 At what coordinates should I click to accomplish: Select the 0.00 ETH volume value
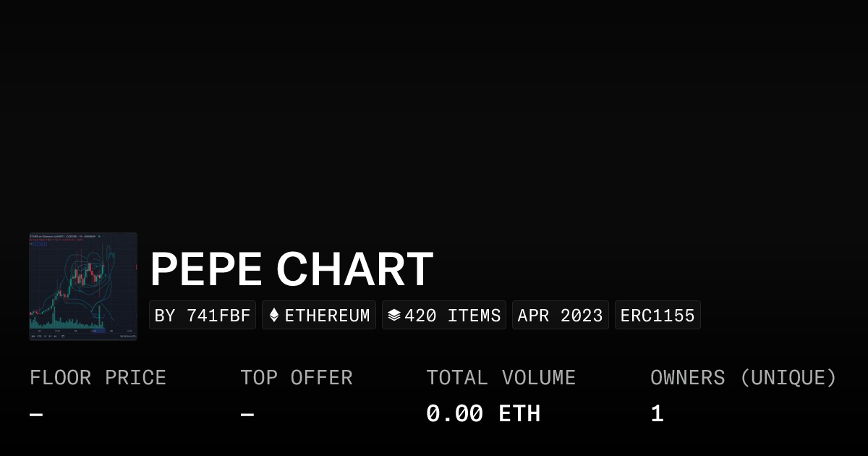click(x=483, y=414)
